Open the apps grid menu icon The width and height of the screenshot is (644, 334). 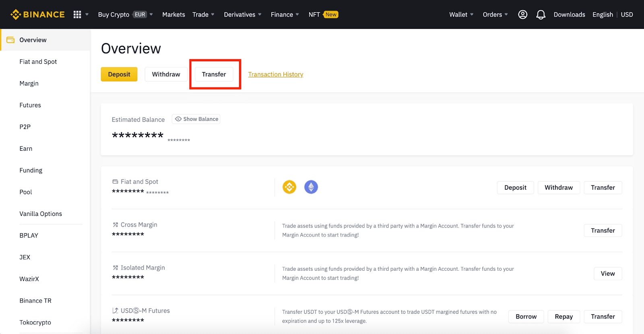coord(77,15)
